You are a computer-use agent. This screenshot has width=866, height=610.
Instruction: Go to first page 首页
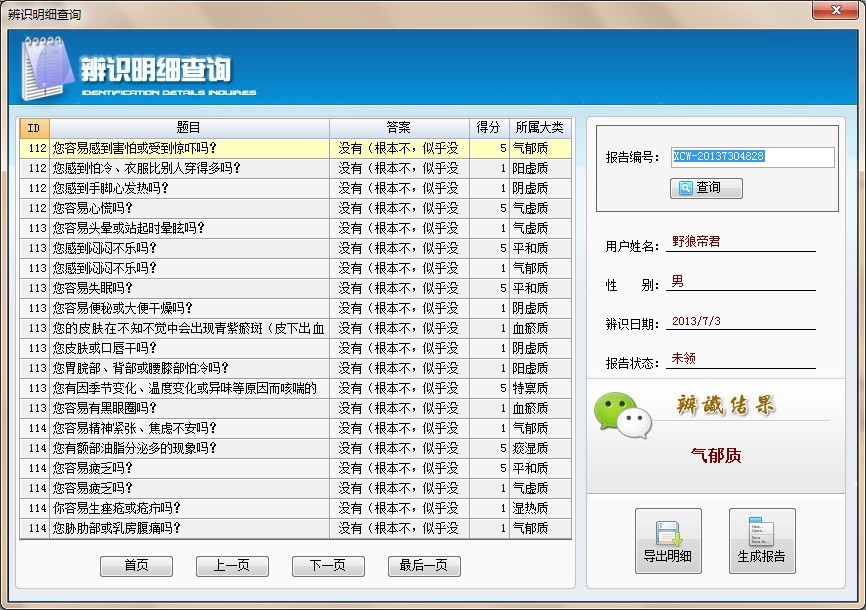(136, 566)
